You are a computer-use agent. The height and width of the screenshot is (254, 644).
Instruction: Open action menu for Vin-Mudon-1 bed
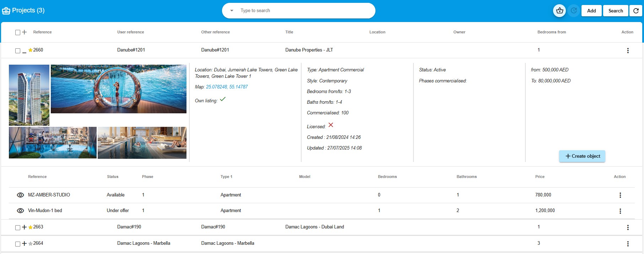click(x=620, y=211)
